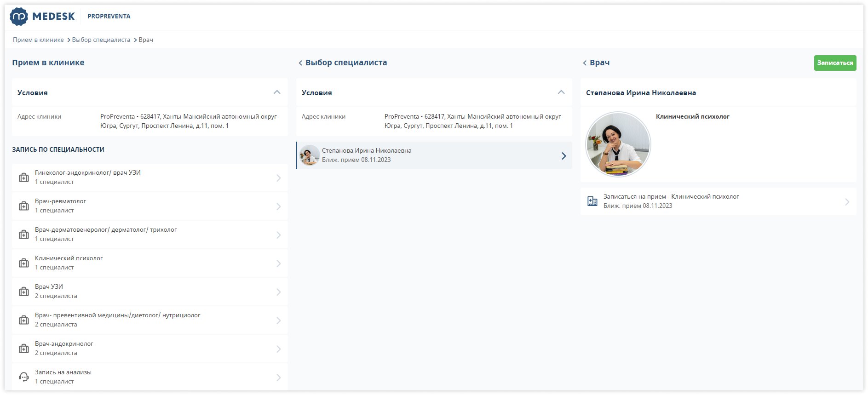Viewport: 868px width, 395px height.
Task: Collapse the Условия section in Прием в клинике
Action: [x=277, y=92]
